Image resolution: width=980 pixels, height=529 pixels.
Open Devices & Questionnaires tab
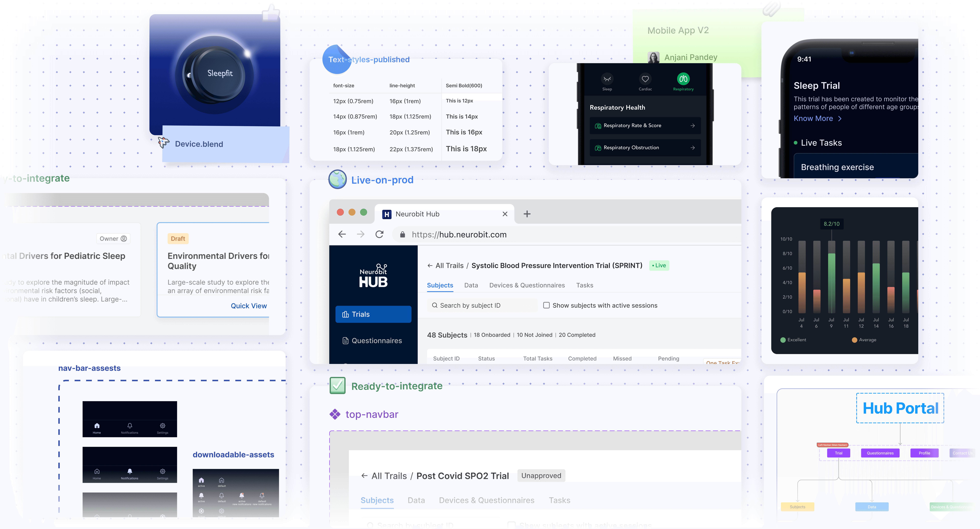click(x=527, y=285)
